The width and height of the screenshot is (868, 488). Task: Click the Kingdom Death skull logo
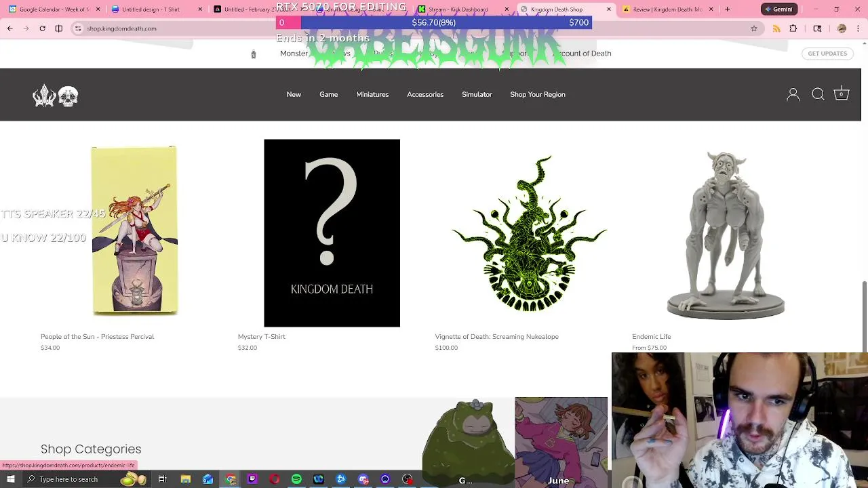(56, 96)
